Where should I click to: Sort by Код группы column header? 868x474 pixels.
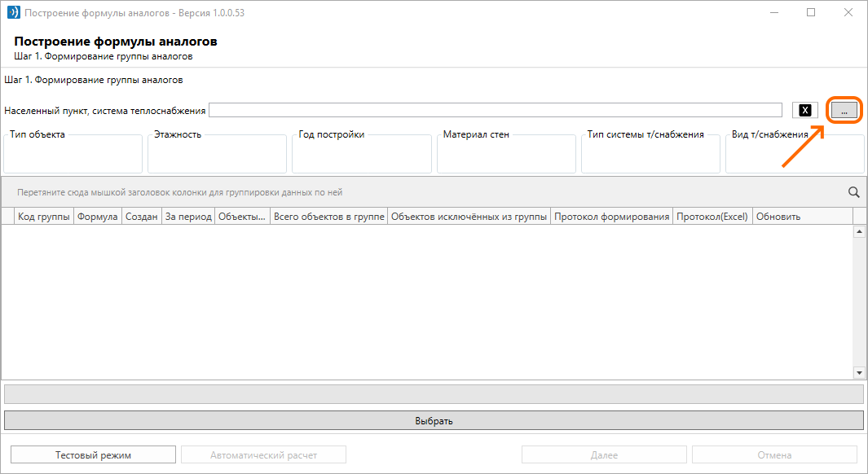[x=44, y=217]
